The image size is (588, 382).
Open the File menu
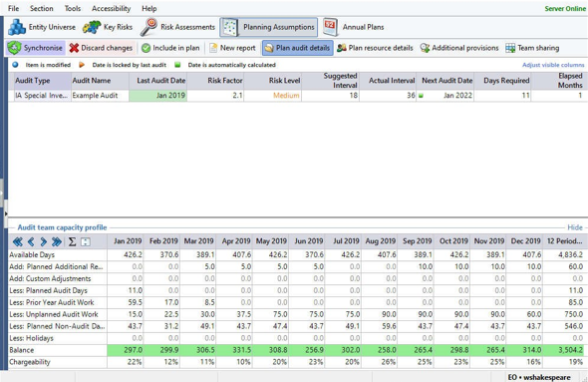(x=13, y=8)
